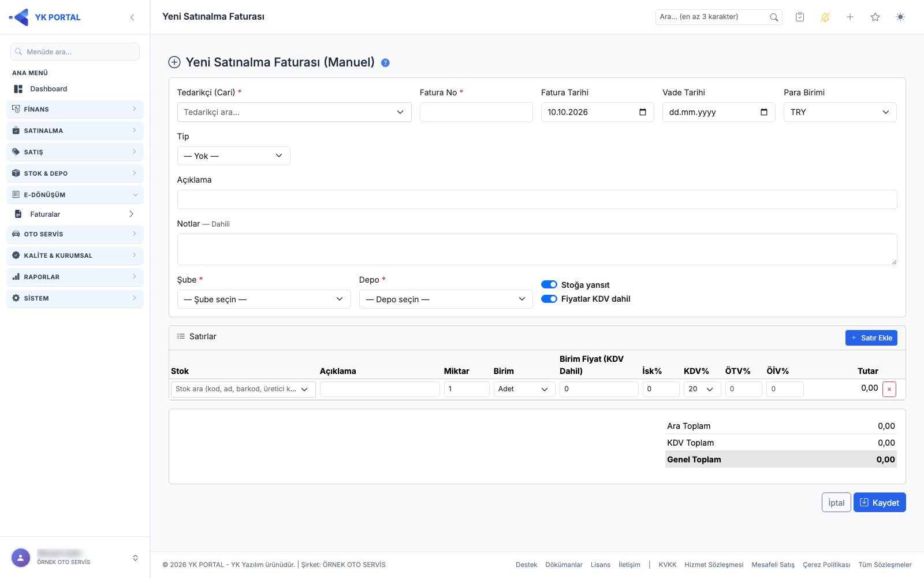Image resolution: width=924 pixels, height=578 pixels.
Task: Open the Para Birimi TRY dropdown
Action: point(840,112)
